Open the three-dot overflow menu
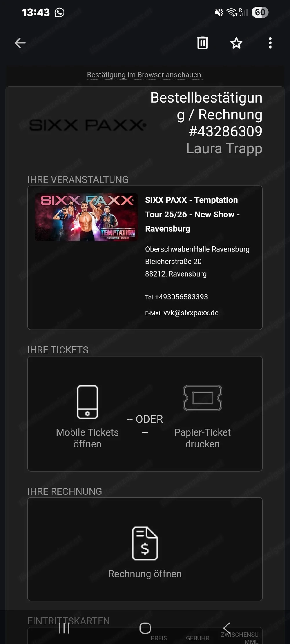The height and width of the screenshot is (644, 290). [x=270, y=43]
